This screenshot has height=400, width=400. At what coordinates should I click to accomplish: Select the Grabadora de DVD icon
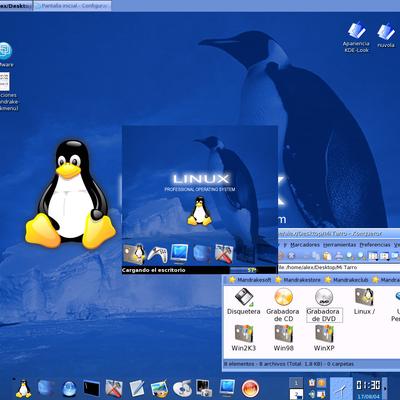click(x=323, y=305)
